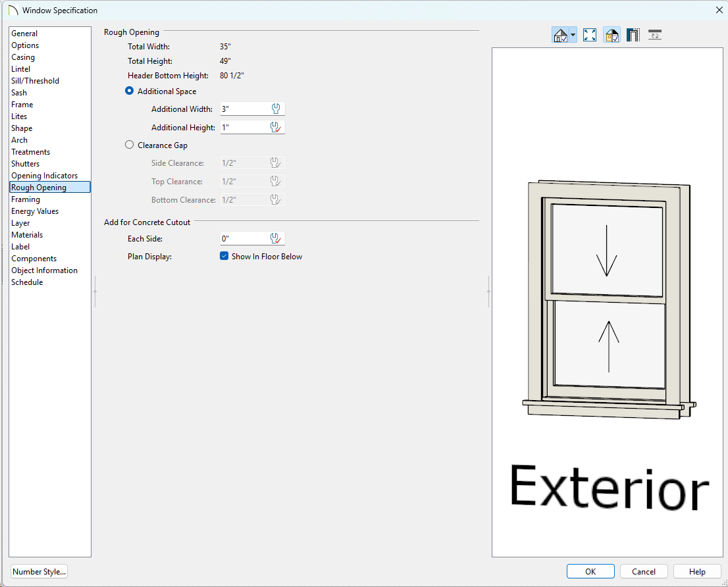The image size is (728, 587).
Task: Toggle the colored house preview icon
Action: click(x=611, y=36)
